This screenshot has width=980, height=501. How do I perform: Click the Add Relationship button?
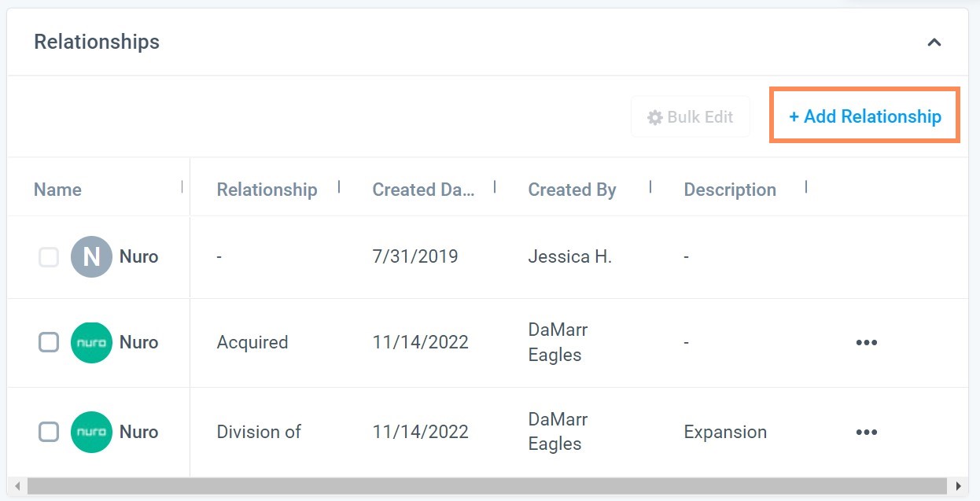pyautogui.click(x=864, y=116)
